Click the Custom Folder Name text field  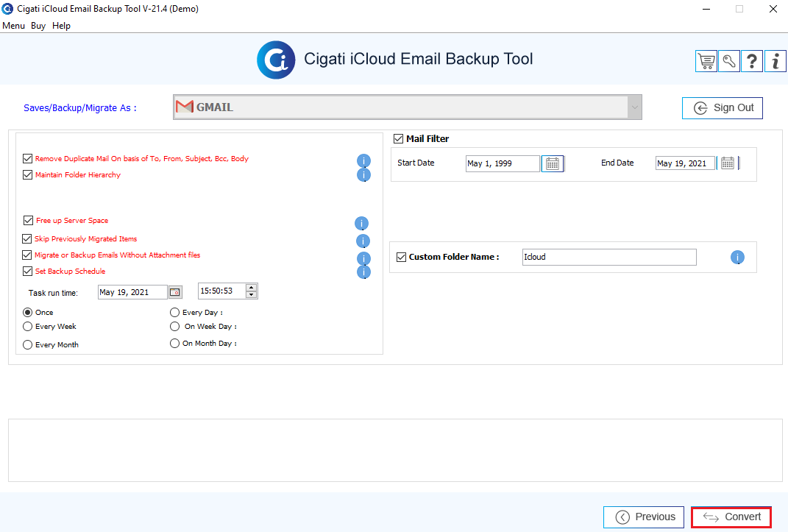[x=609, y=258]
